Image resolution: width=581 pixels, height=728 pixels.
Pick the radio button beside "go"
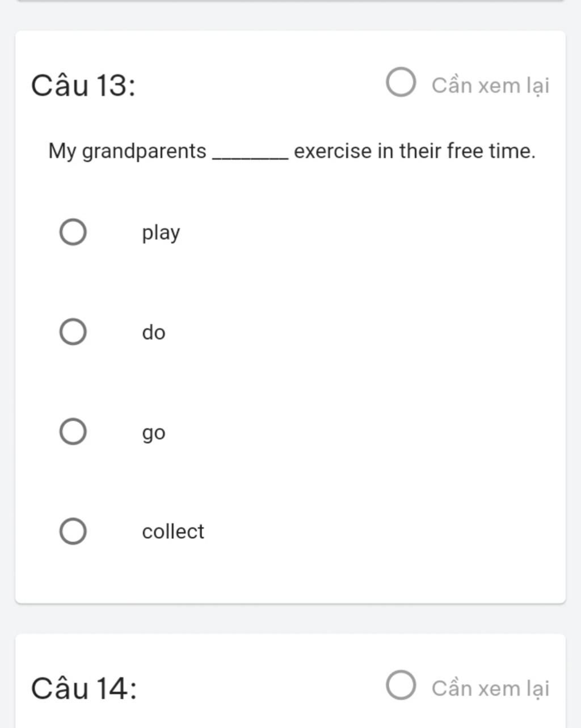pos(73,431)
